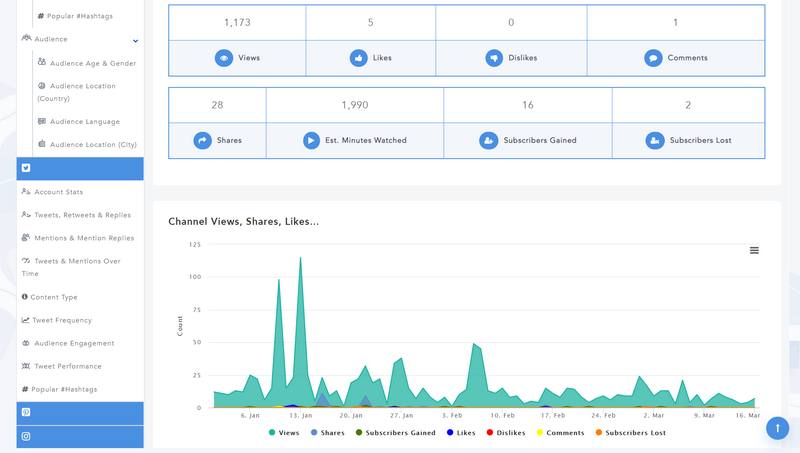This screenshot has height=453, width=800.
Task: Click the Tweet Performance icon
Action: [26, 366]
